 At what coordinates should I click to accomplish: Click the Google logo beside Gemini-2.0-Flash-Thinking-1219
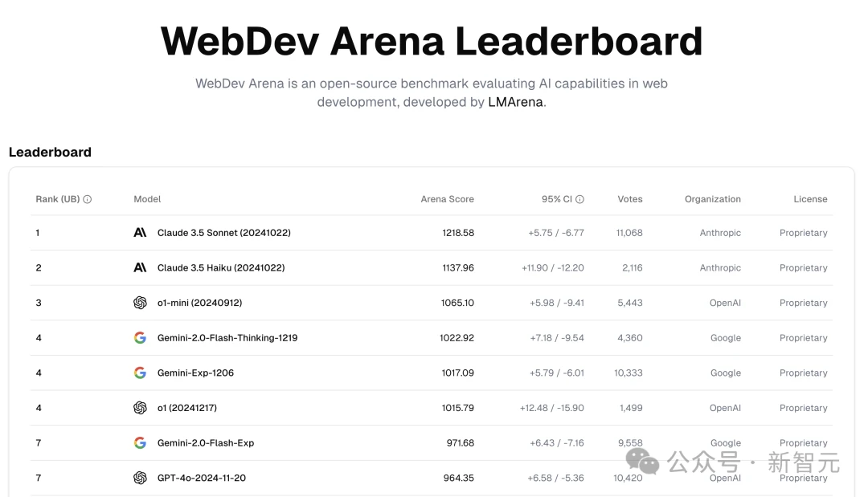(x=140, y=338)
